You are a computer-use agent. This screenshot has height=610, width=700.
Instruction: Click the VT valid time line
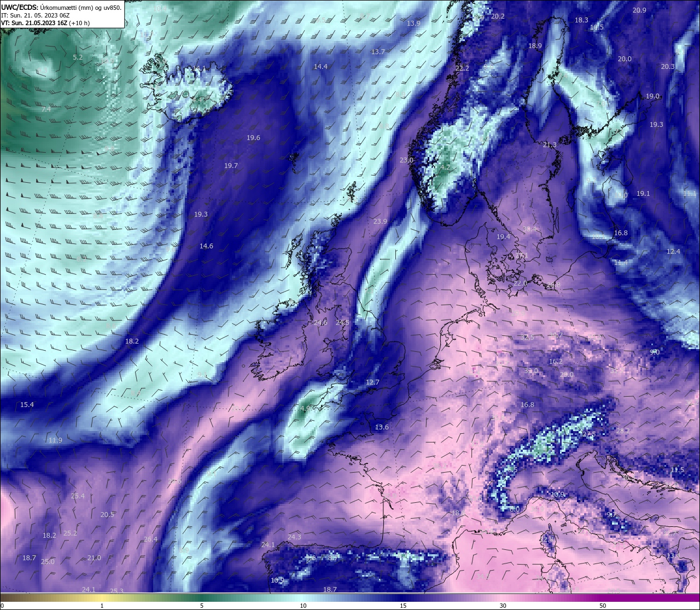click(45, 23)
